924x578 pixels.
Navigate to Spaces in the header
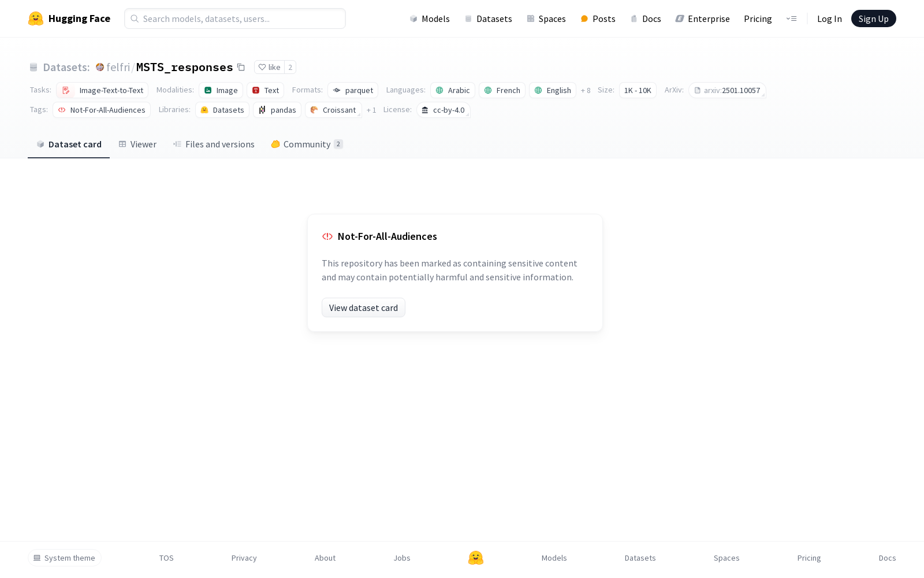(546, 18)
